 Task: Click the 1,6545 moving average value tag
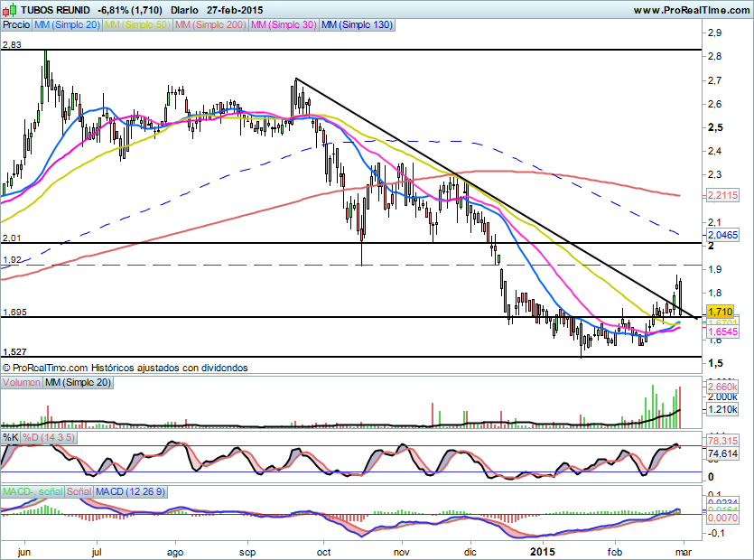click(x=722, y=332)
